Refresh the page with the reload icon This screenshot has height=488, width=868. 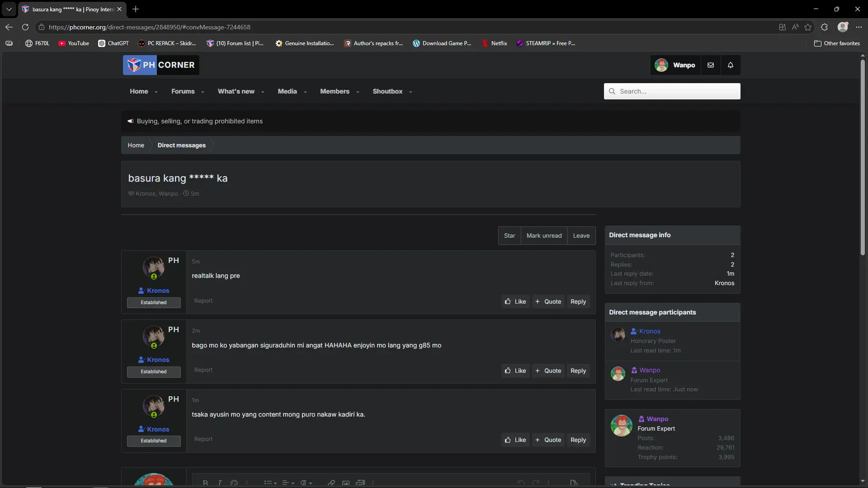click(25, 27)
